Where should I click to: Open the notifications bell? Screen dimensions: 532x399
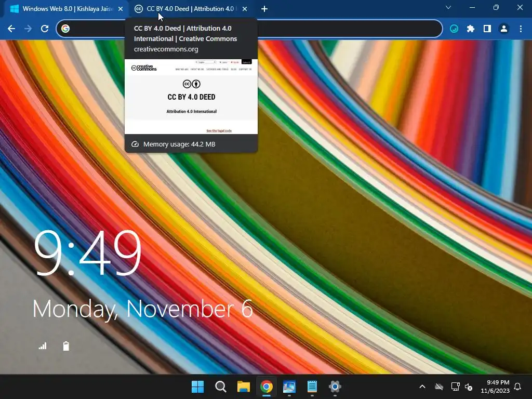tap(517, 387)
